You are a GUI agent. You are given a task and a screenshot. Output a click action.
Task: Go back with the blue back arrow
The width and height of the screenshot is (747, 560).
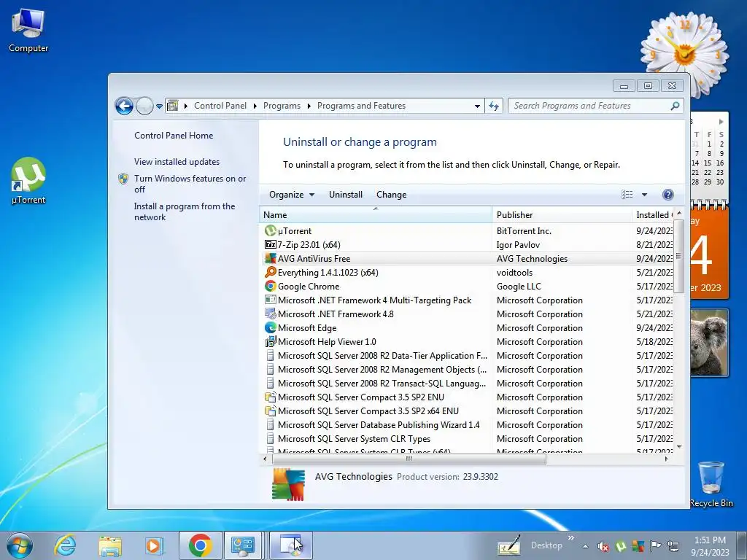click(x=124, y=106)
